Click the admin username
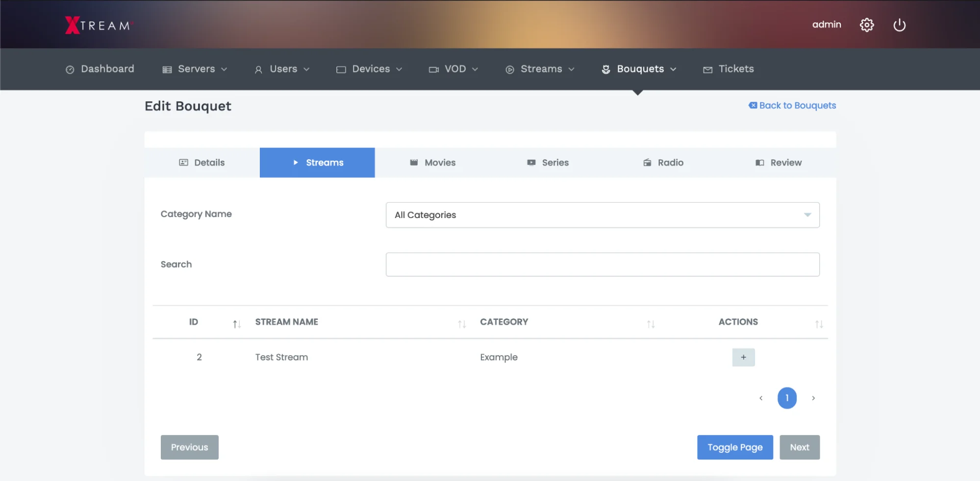Image resolution: width=980 pixels, height=481 pixels. pos(827,24)
